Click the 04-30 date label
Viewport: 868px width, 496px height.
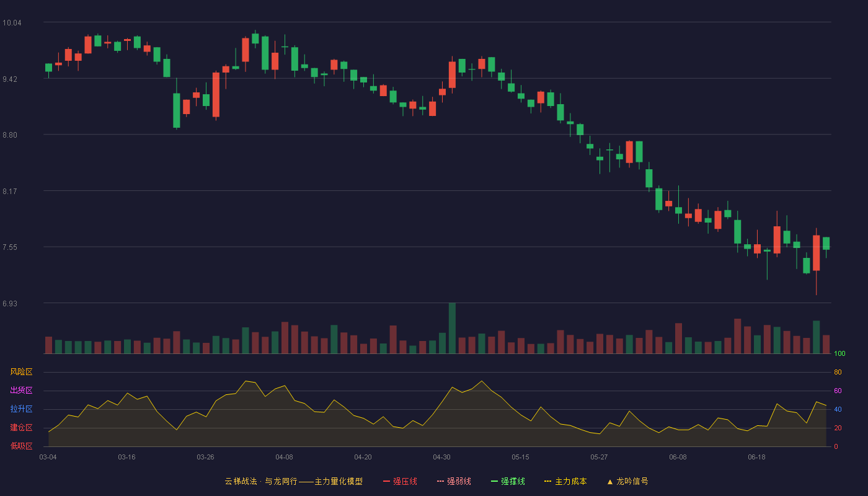point(441,457)
